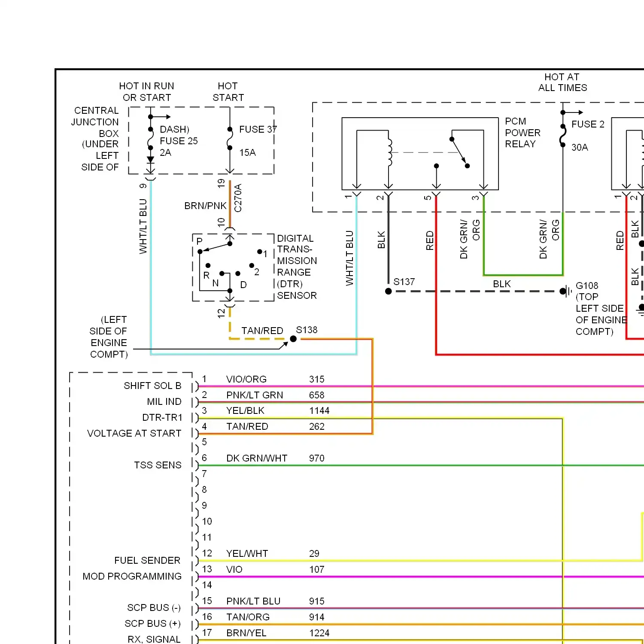Click circuit number 29
Viewport: 644px width, 644px height.
click(x=314, y=553)
